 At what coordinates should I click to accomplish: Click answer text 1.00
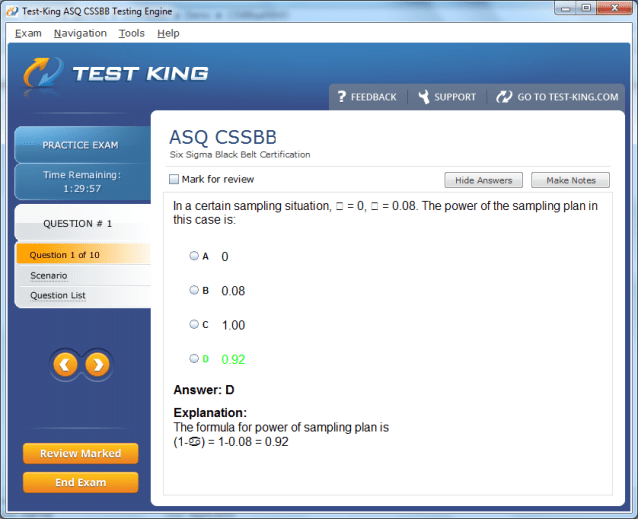(233, 325)
